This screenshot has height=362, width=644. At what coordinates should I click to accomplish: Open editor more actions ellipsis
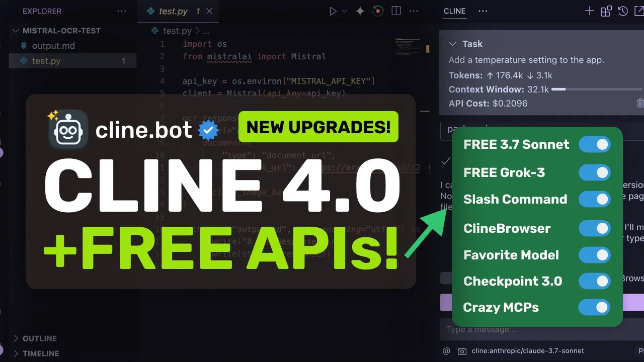[414, 11]
